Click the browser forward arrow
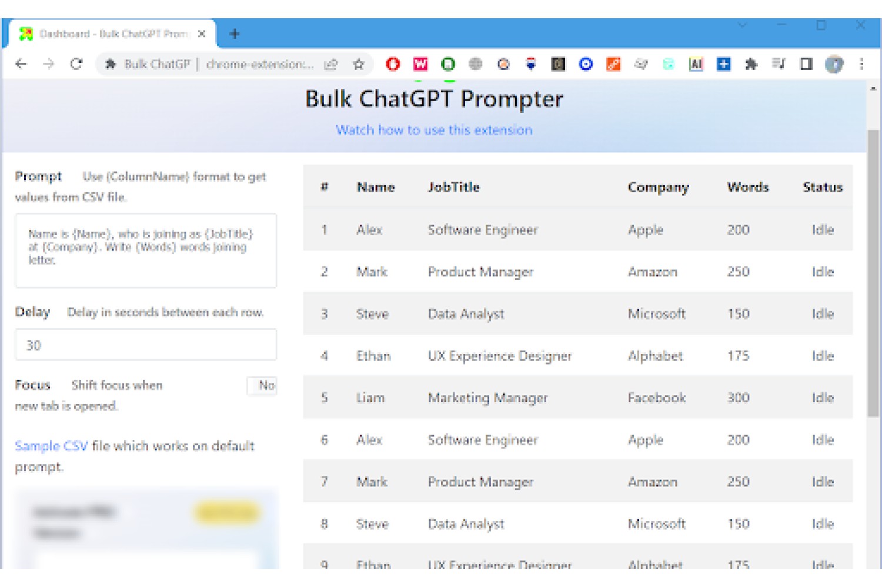The height and width of the screenshot is (588, 882). tap(48, 64)
